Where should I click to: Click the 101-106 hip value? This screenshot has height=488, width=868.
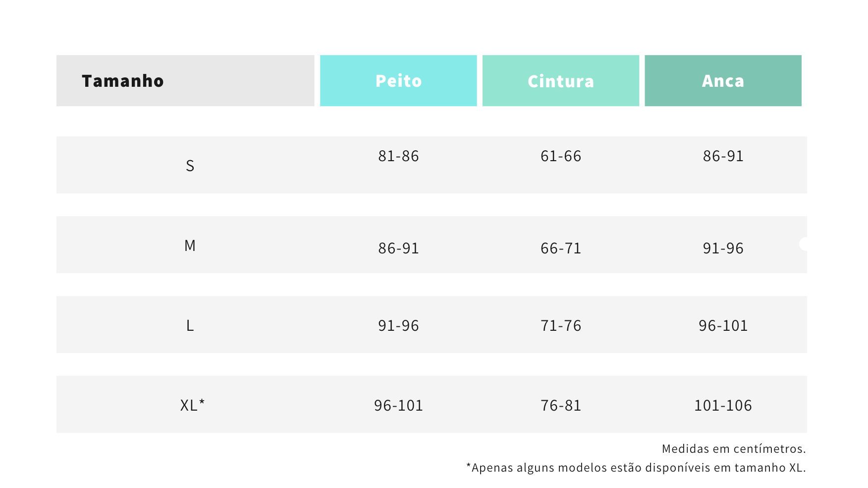point(723,405)
